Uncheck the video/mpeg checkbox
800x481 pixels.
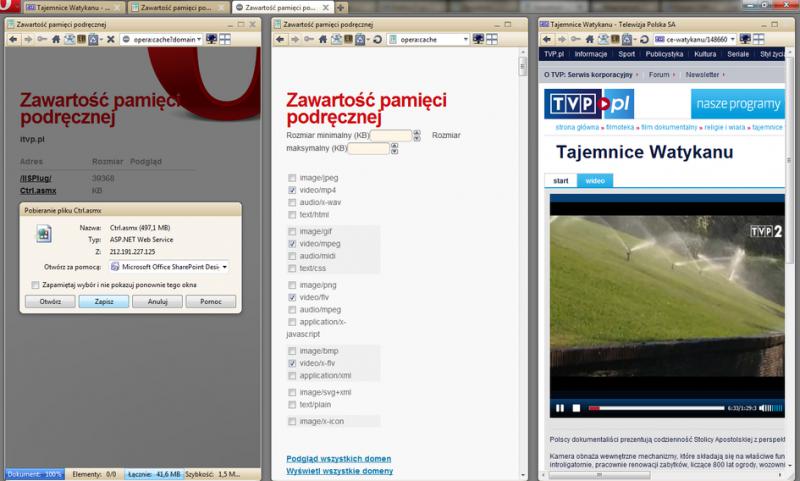[x=292, y=244]
